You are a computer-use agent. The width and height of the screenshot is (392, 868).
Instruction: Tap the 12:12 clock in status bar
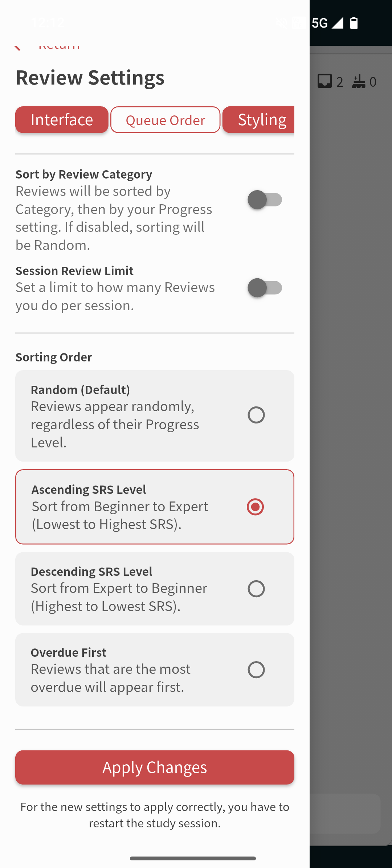click(x=48, y=23)
